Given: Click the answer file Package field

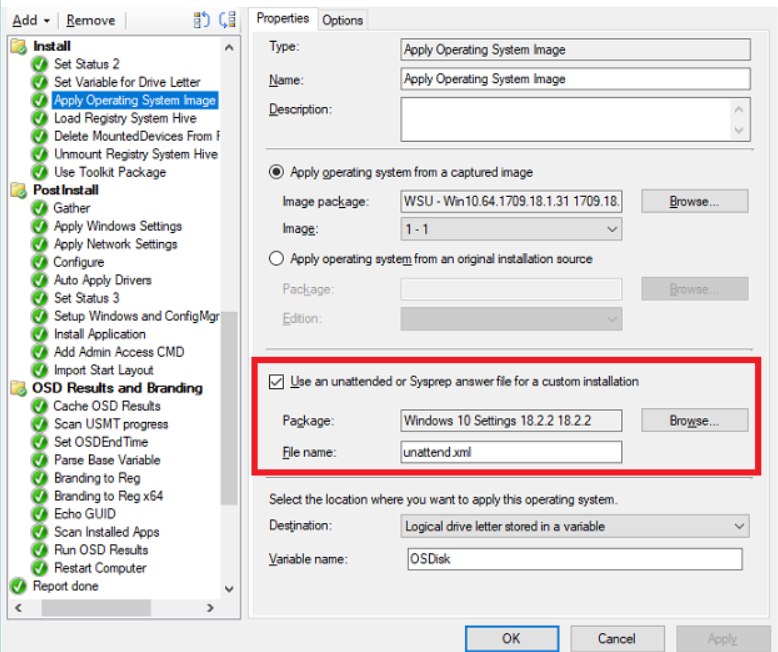Looking at the screenshot, I should pos(511,421).
